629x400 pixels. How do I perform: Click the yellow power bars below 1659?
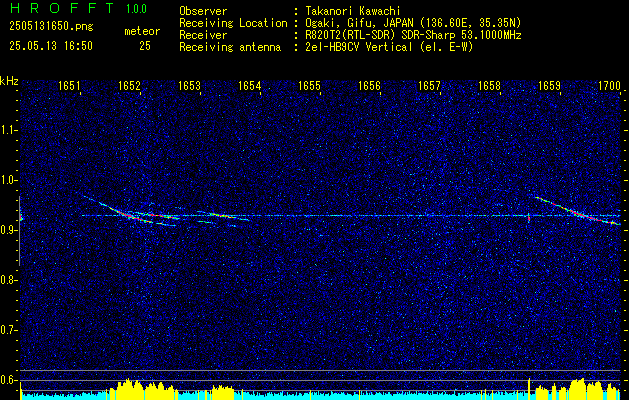coord(578,389)
